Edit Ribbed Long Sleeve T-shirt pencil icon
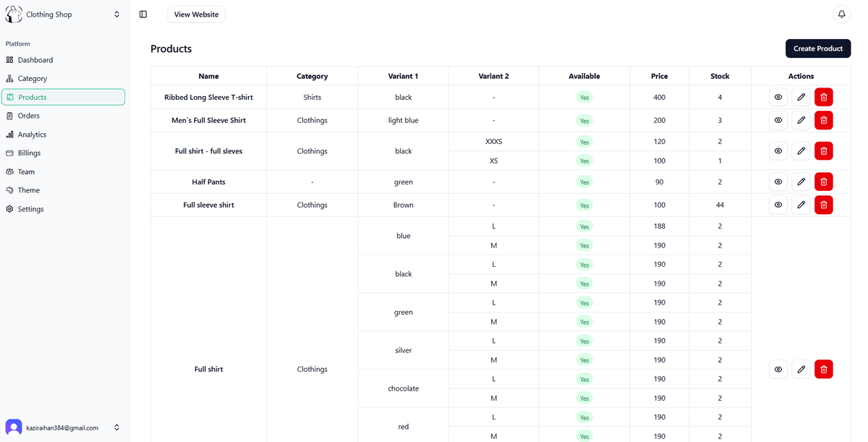Image resolution: width=868 pixels, height=442 pixels. [801, 97]
